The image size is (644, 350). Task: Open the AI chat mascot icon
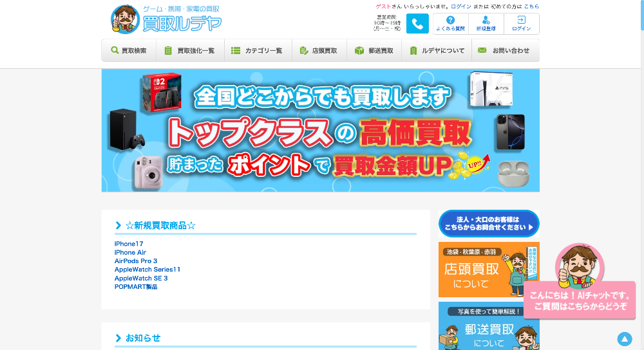click(578, 264)
